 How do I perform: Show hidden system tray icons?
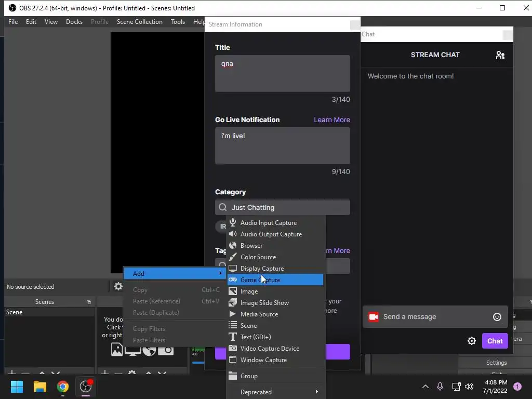[425, 387]
